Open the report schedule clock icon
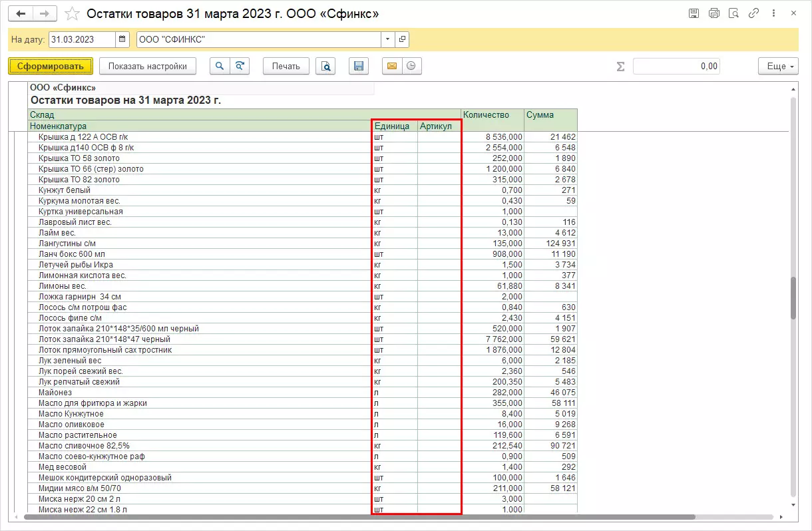The width and height of the screenshot is (812, 531). tap(412, 66)
